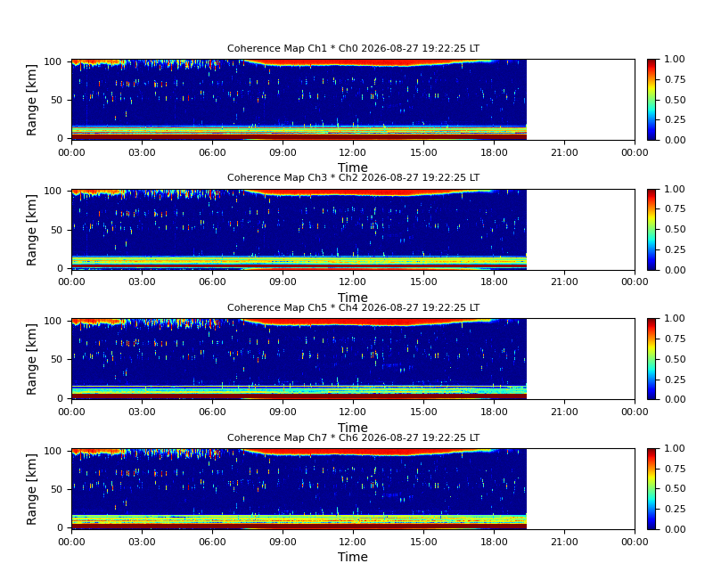Click the colorbar beside the Ch1 * Ch0 map

coord(652,100)
